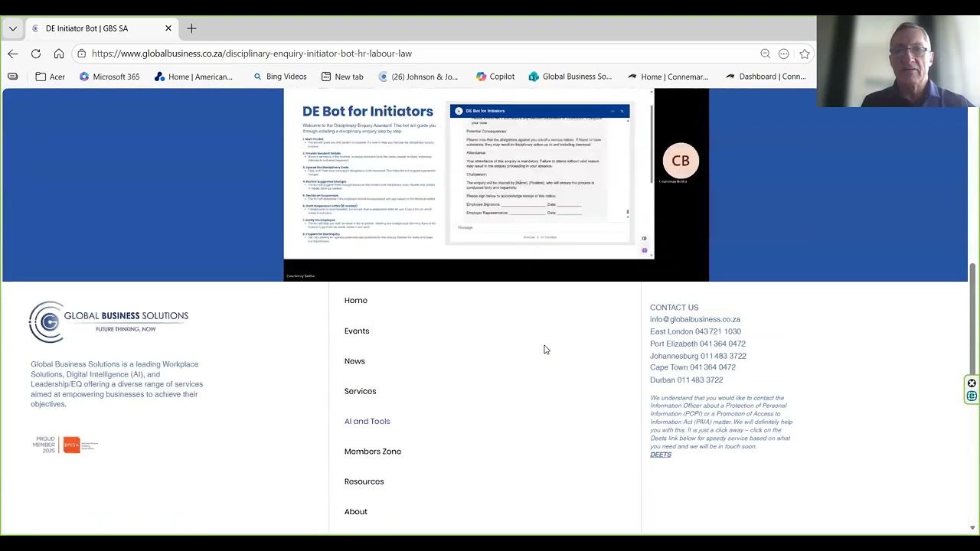Open the News footer link

point(354,361)
